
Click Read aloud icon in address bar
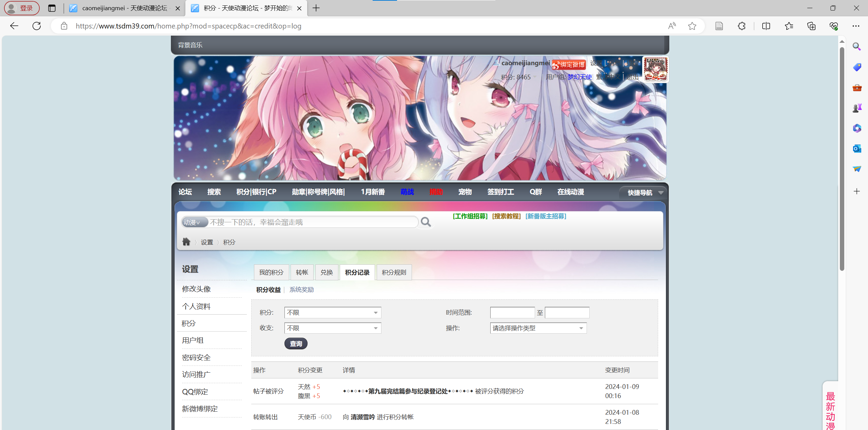(x=672, y=26)
